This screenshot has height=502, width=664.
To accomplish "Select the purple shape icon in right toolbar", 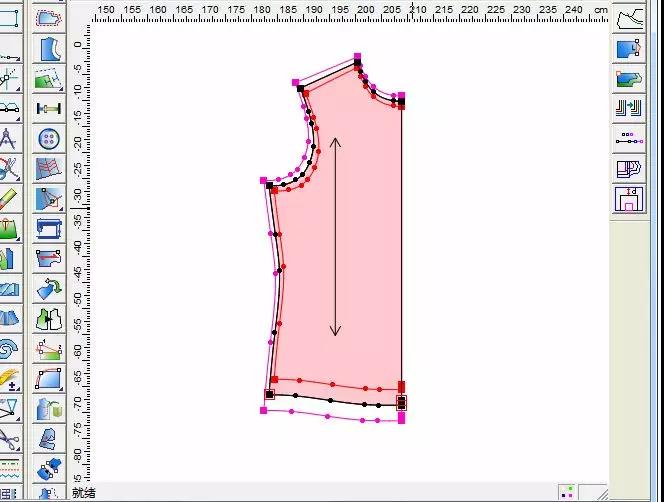I will click(628, 199).
